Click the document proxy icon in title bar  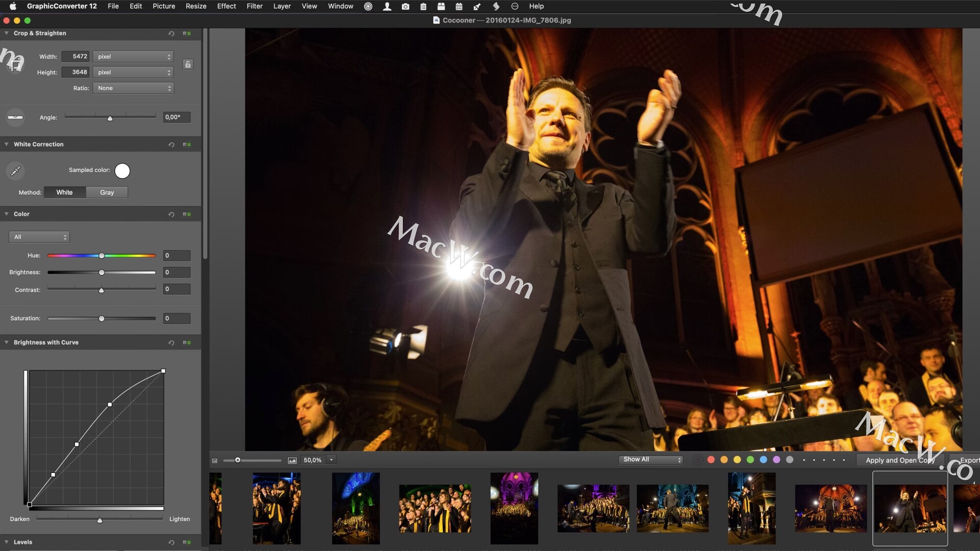click(436, 20)
